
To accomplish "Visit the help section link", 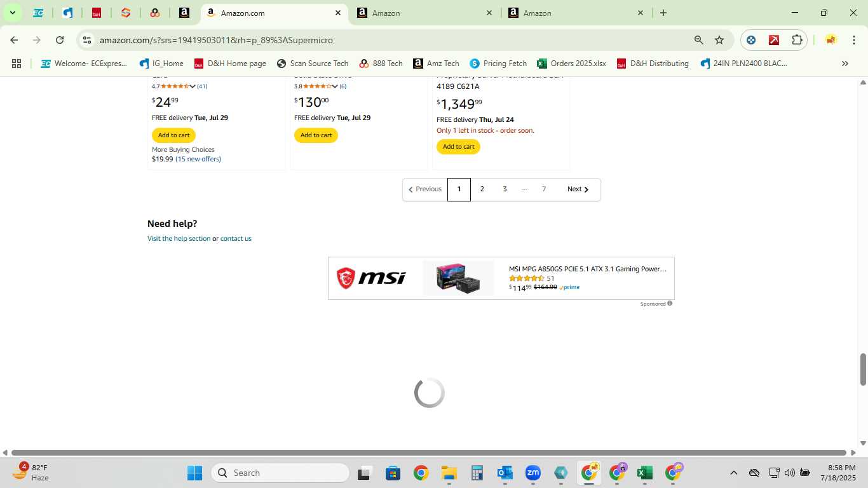I will (179, 239).
